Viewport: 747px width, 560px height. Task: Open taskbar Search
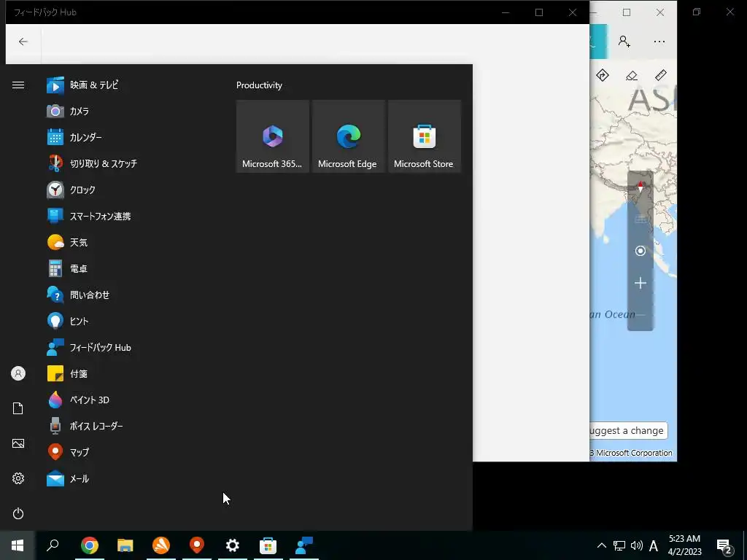(53, 545)
